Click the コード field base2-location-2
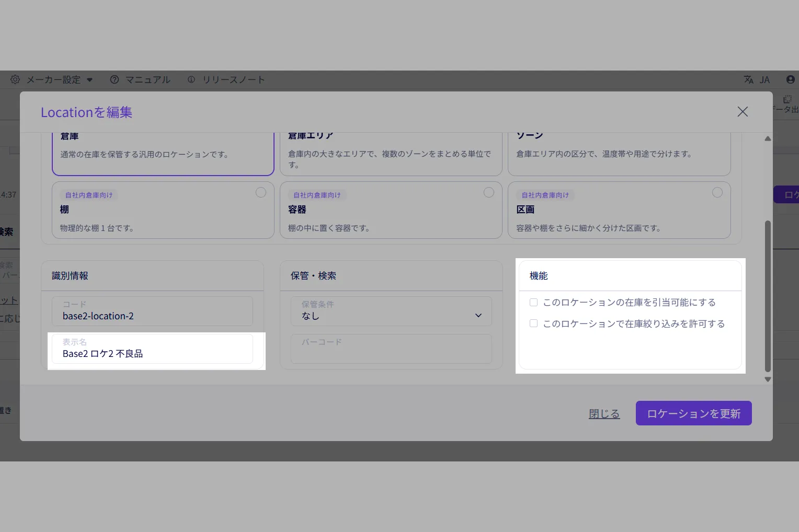 pyautogui.click(x=152, y=311)
